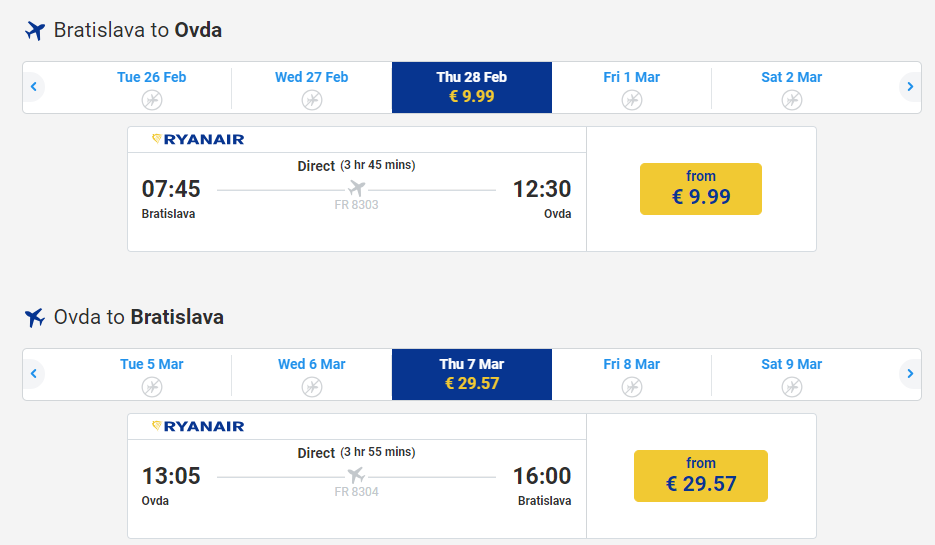Show earlier outbound dates with the left arrow
This screenshot has height=545, width=935.
[34, 87]
